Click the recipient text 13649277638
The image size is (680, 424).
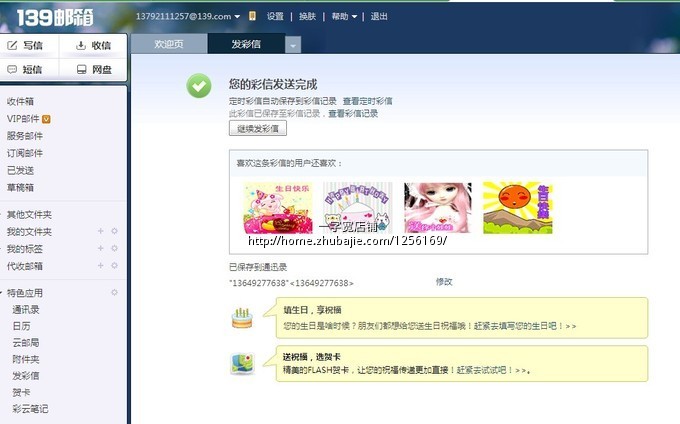pos(291,283)
